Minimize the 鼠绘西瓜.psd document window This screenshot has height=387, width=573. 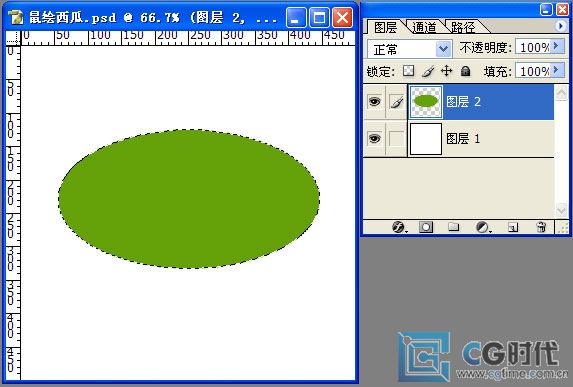click(x=296, y=18)
